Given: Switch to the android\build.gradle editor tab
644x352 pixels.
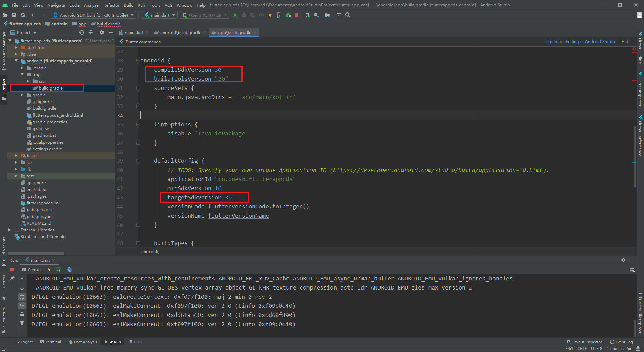Looking at the screenshot, I should tap(180, 33).
